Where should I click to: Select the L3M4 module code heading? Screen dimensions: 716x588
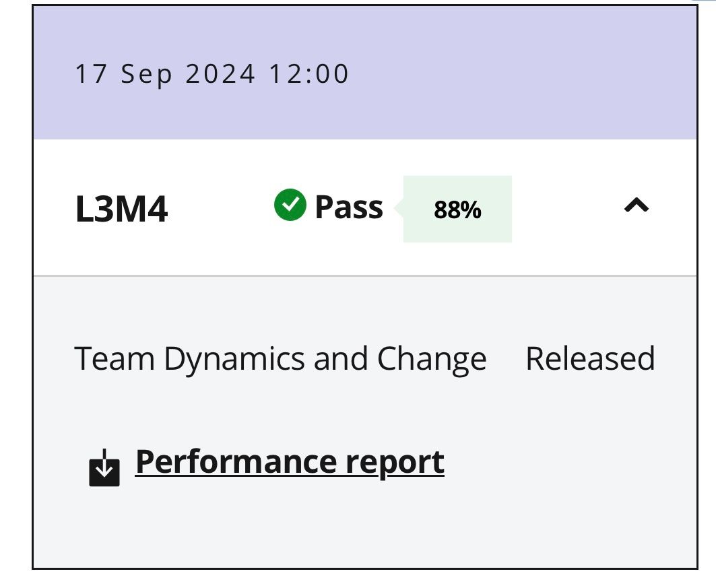click(x=121, y=209)
